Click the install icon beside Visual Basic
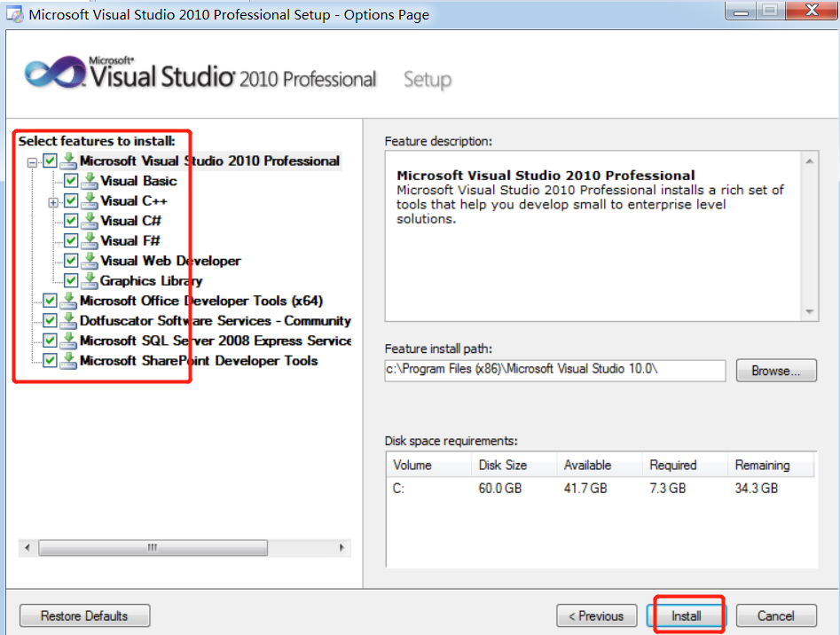This screenshot has height=635, width=840. 90,181
